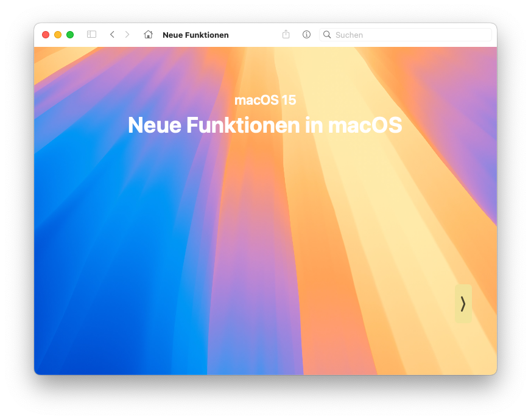
Task: Focus the Suchen search field
Action: pyautogui.click(x=406, y=35)
